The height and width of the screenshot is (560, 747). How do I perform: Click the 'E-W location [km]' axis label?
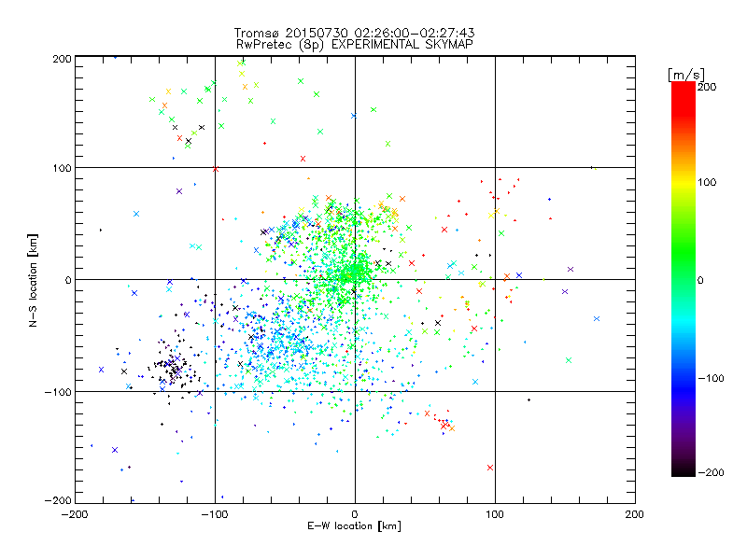(x=354, y=526)
